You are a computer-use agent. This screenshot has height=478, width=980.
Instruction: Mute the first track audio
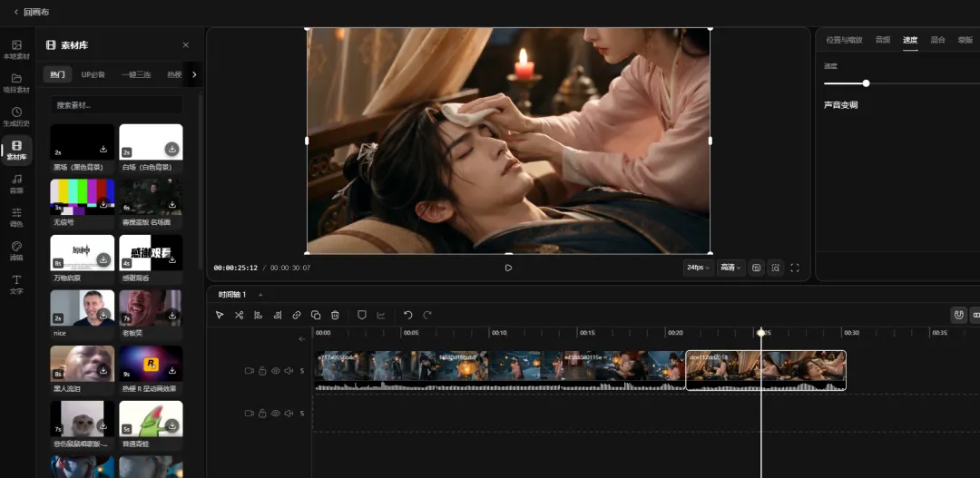pos(289,371)
